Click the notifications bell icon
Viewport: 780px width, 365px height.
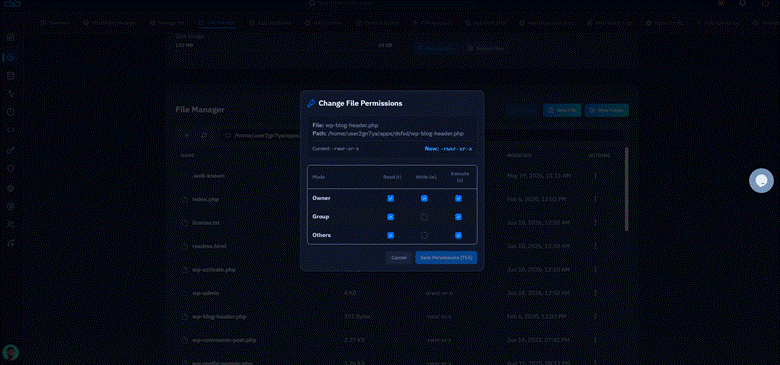(743, 3)
